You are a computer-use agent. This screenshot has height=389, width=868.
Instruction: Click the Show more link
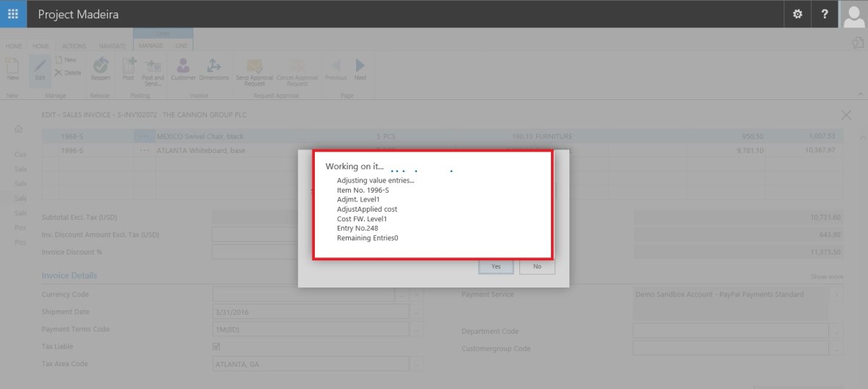827,276
